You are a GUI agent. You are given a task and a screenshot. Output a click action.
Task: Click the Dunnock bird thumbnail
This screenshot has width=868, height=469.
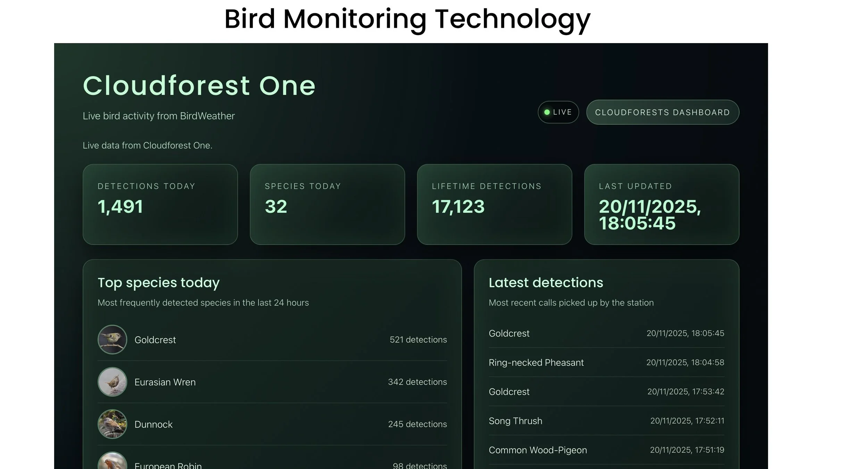(x=112, y=424)
